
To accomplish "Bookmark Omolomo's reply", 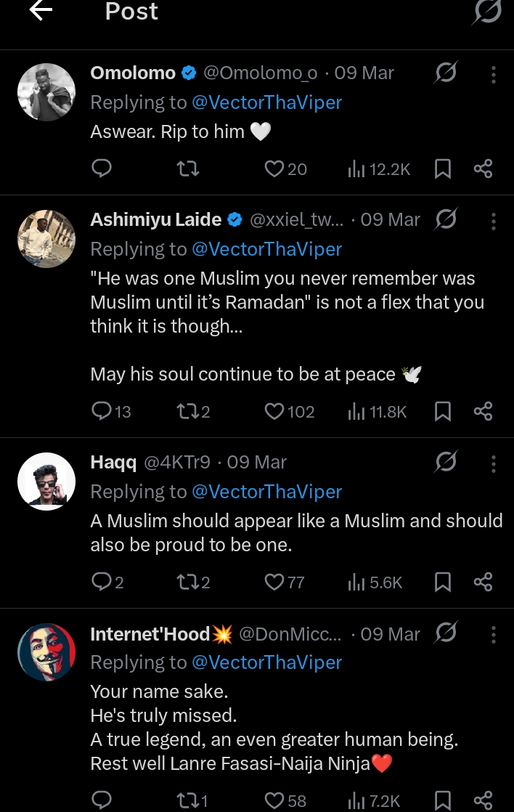I will [x=442, y=169].
